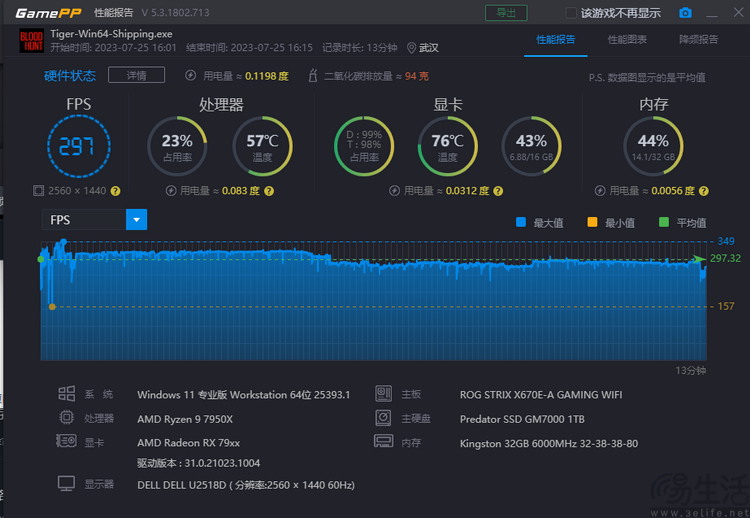Click the text Predator SSD GM7000 1TB
Screen dimensions: 750x518
522,419
